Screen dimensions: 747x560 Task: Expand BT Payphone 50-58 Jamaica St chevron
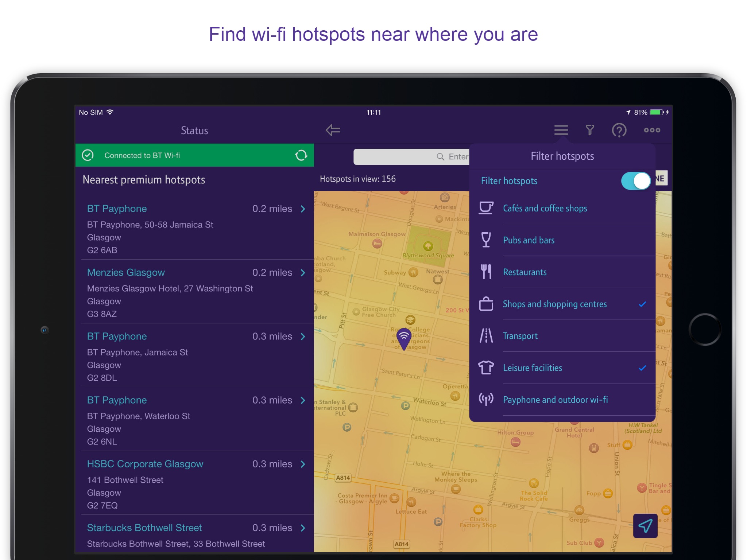pos(303,209)
